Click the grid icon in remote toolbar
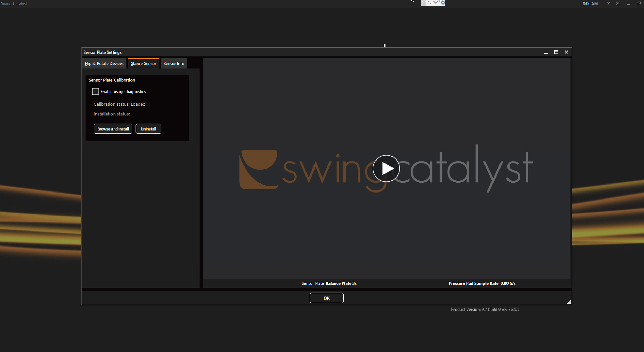This screenshot has width=644, height=352. (424, 3)
